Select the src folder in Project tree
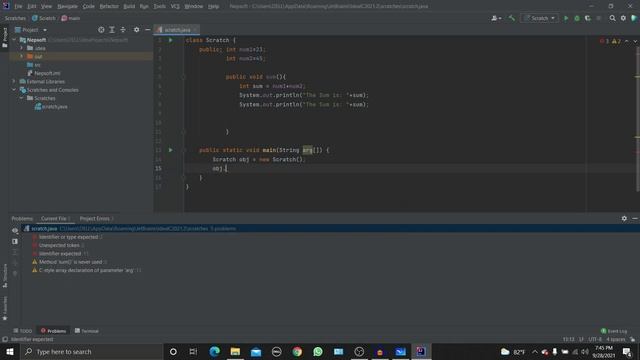The height and width of the screenshot is (360, 640). click(x=34, y=65)
